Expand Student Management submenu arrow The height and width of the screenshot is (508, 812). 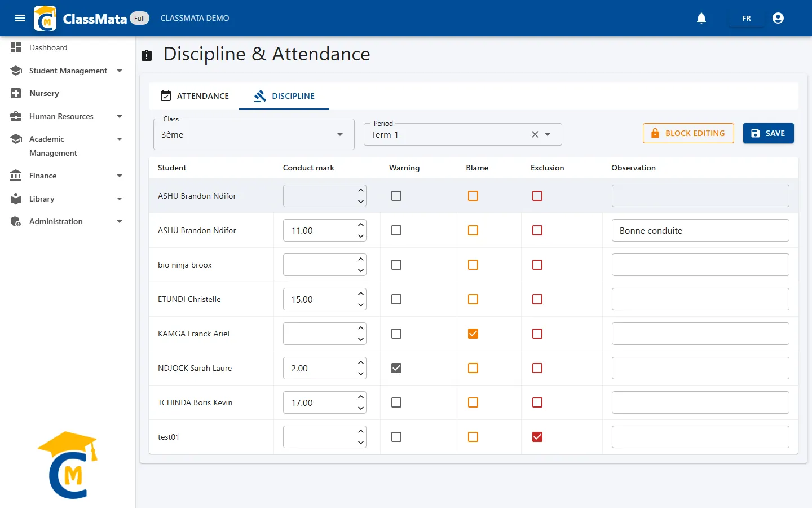coord(120,71)
